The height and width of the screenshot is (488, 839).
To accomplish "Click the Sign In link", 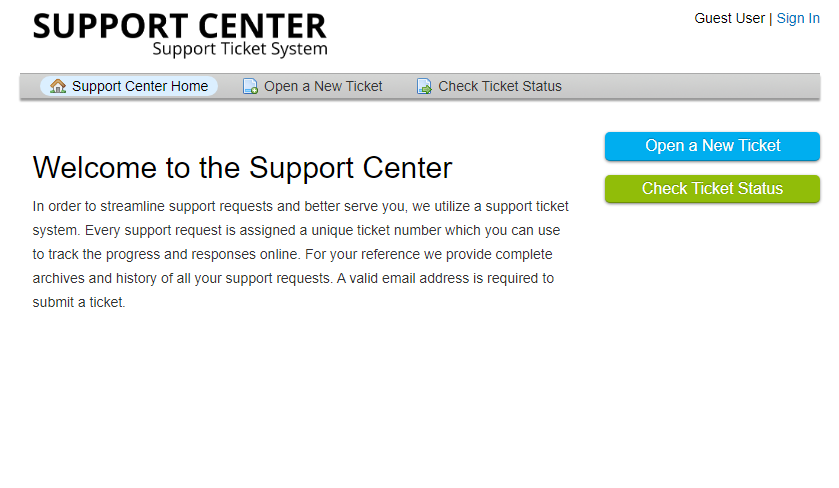I will coord(798,18).
